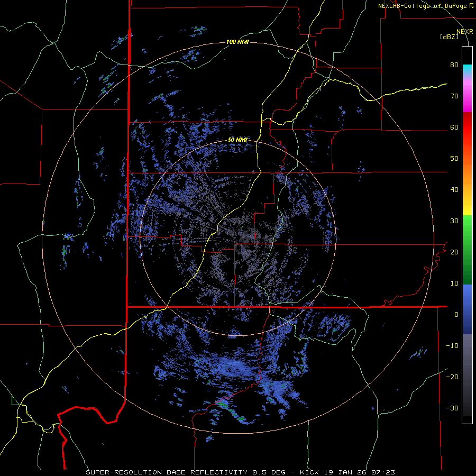Screen dimensions: 476x476
Task: Select the 60 tick label on the reflectivity scale
Action: (x=454, y=127)
